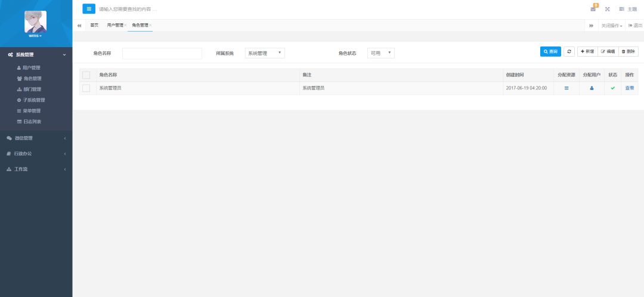This screenshot has height=297, width=644.
Task: Click the 删除 delete button
Action: click(628, 51)
